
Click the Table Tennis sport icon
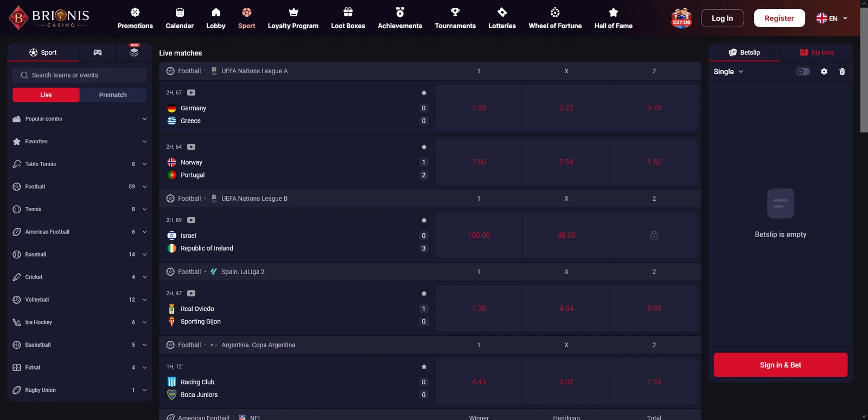point(17,164)
